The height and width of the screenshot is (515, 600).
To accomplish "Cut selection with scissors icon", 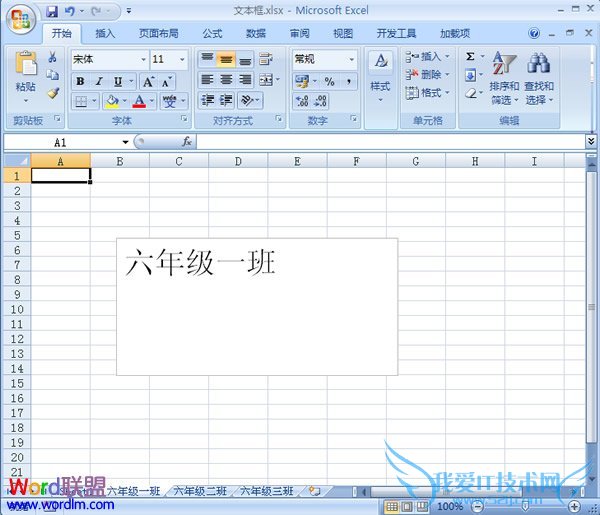I will pyautogui.click(x=52, y=57).
